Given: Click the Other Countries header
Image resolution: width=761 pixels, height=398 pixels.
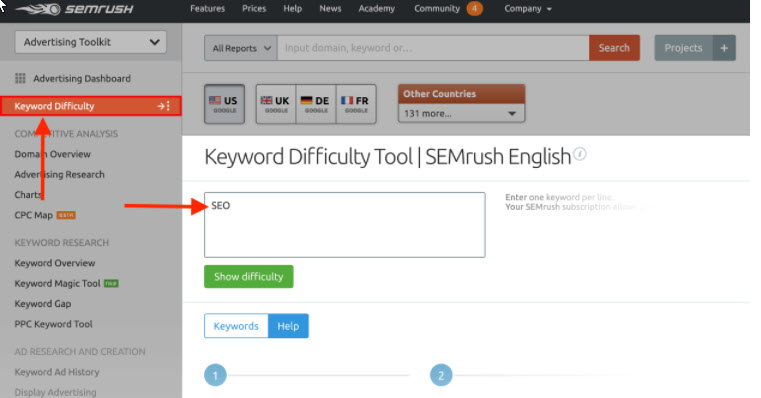Looking at the screenshot, I should pos(461,94).
